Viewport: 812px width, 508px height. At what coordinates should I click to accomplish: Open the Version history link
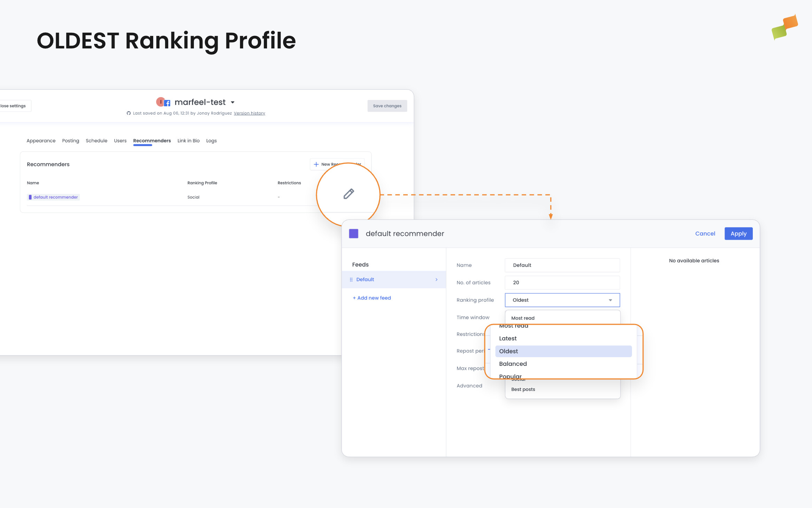[249, 113]
